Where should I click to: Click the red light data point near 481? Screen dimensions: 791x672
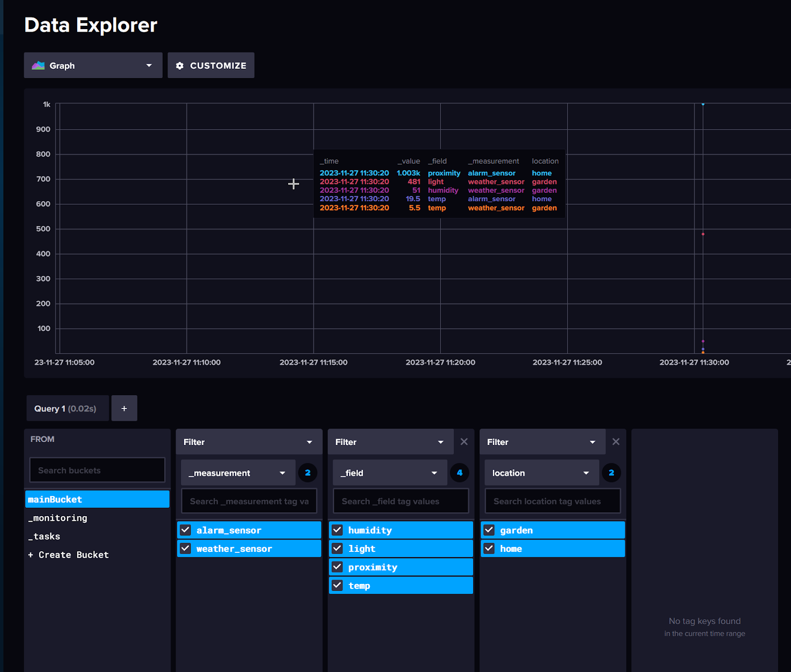click(x=703, y=234)
